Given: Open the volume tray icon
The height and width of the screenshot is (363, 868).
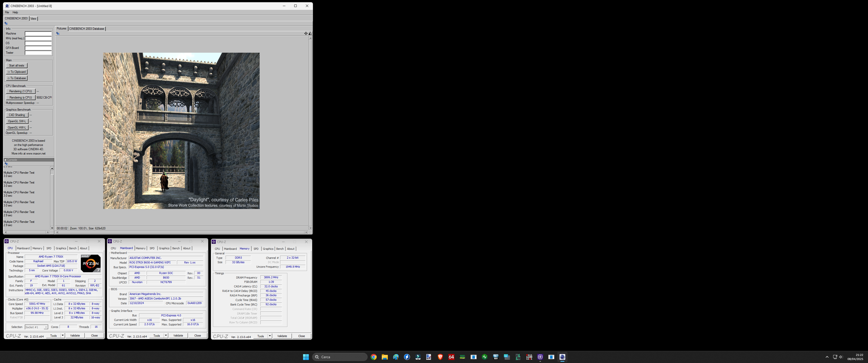Looking at the screenshot, I should [841, 357].
